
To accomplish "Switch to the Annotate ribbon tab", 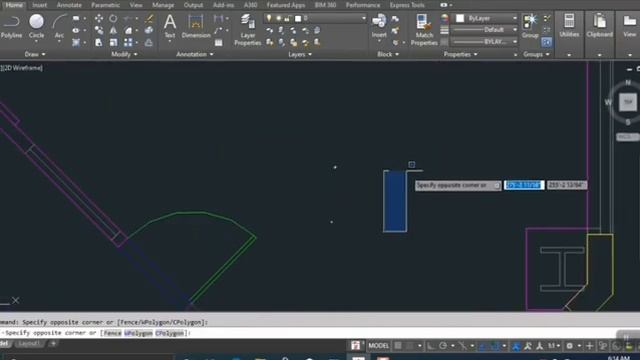I will [69, 5].
